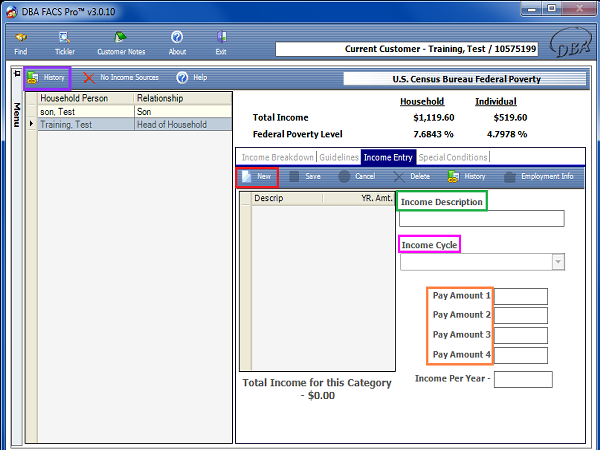This screenshot has height=450, width=600.
Task: Click the Relationship column header
Action: (x=183, y=98)
